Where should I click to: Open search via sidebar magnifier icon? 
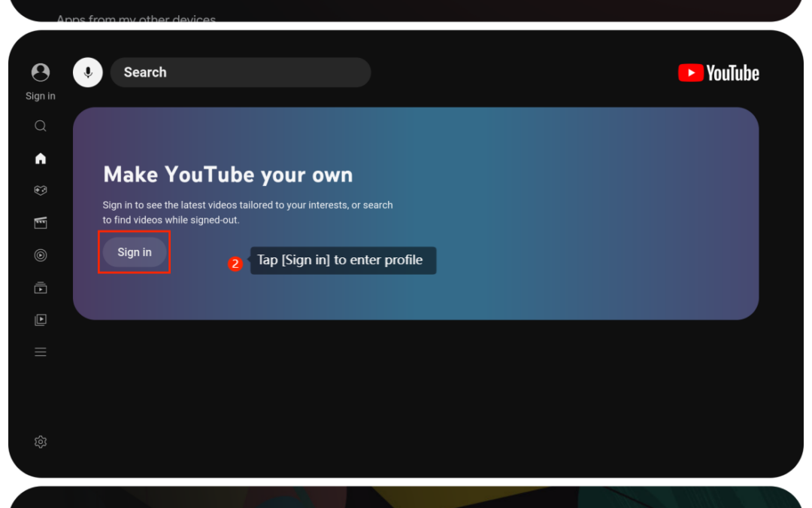(x=41, y=126)
